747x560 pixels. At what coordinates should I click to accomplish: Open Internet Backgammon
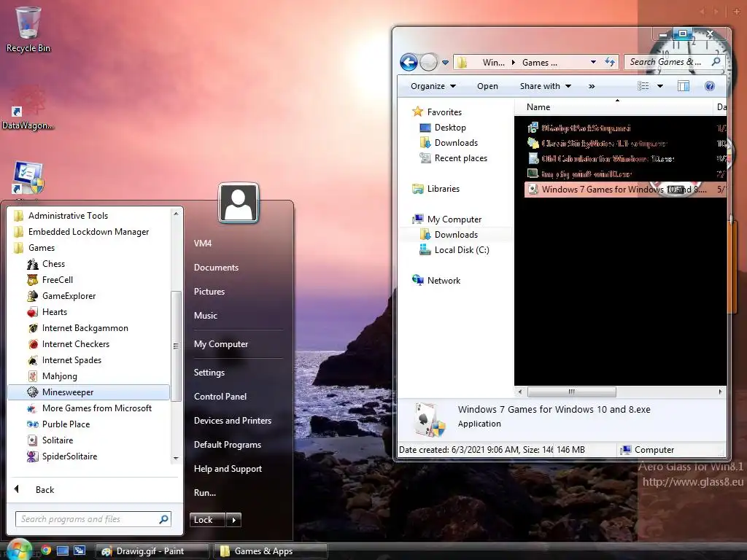[x=85, y=328]
